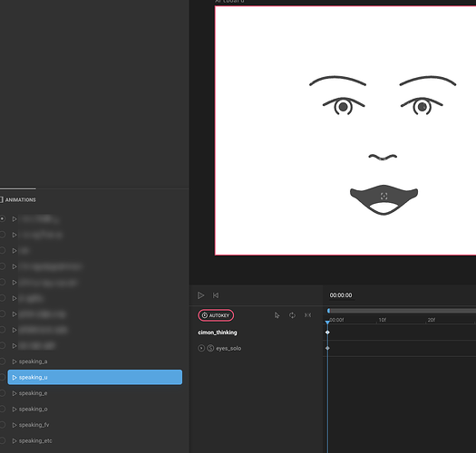The image size is (476, 453).
Task: Play the timeline animation
Action: pyautogui.click(x=200, y=295)
